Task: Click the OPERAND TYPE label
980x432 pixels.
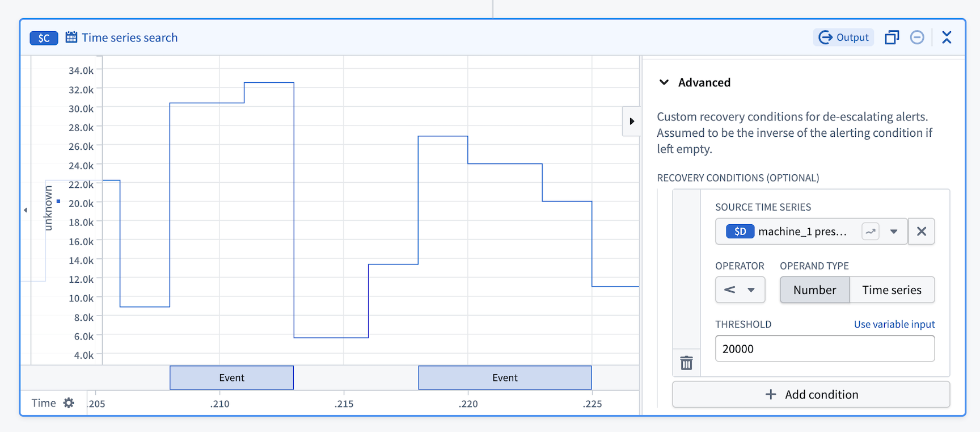Action: (x=814, y=266)
